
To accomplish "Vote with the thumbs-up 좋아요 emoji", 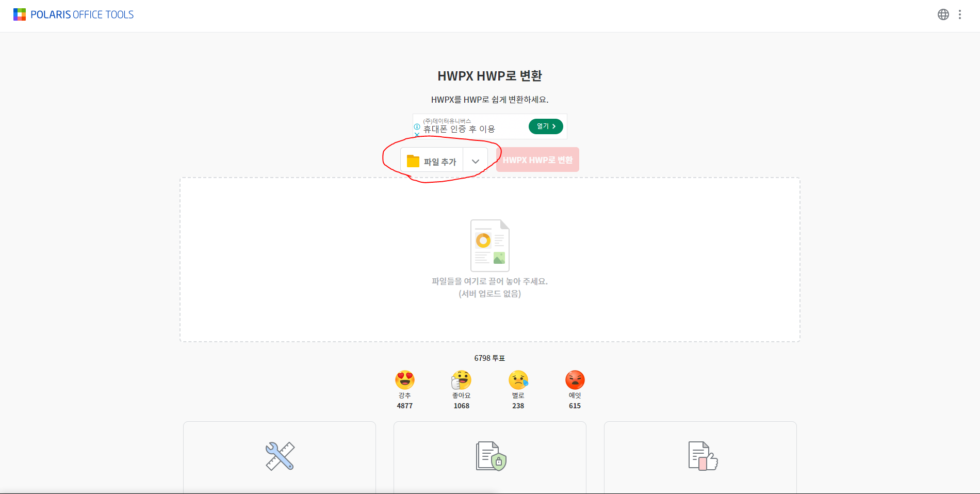I will pos(461,380).
